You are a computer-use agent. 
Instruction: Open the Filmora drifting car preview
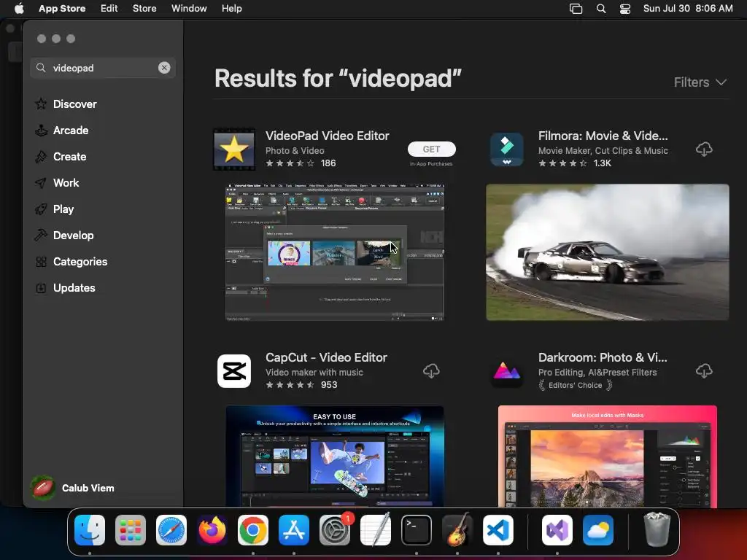coord(608,252)
